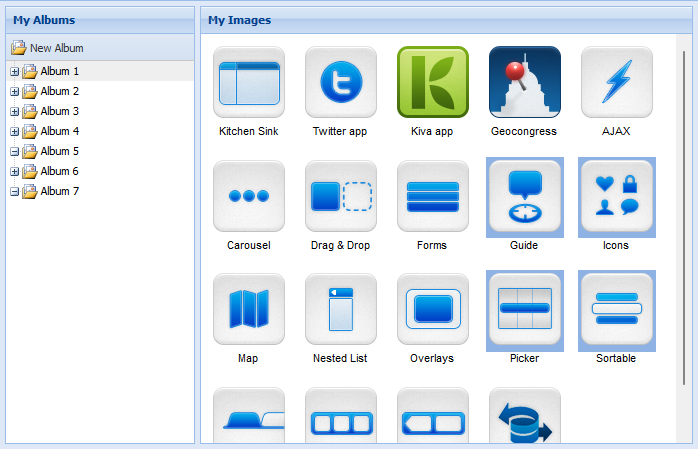The height and width of the screenshot is (449, 698).
Task: Click the My Images panel header
Action: 446,20
